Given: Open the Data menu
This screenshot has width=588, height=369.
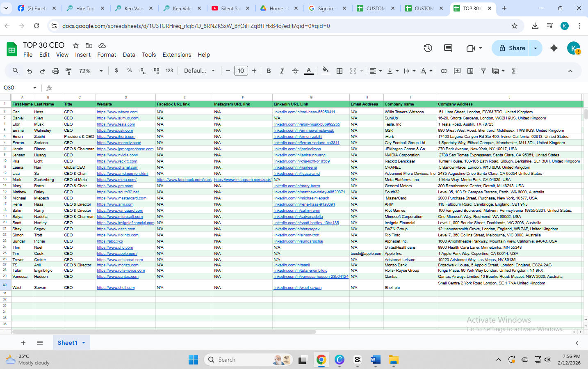Looking at the screenshot, I should (129, 55).
